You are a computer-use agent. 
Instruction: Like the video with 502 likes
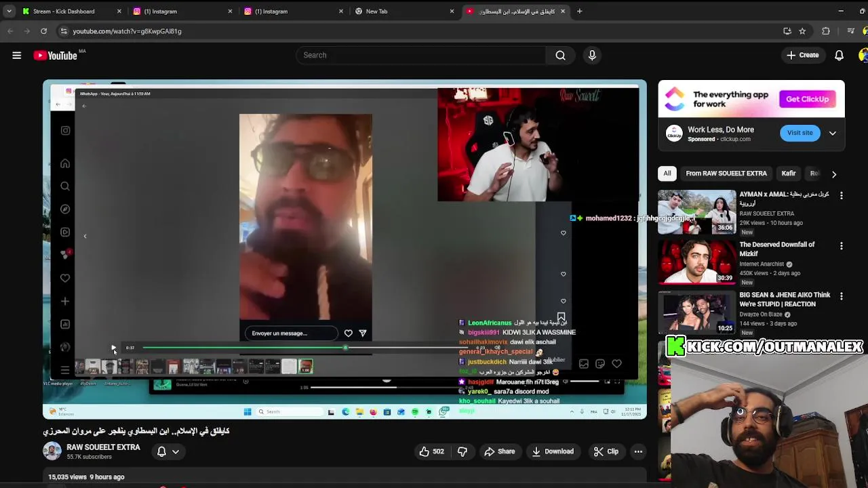pyautogui.click(x=431, y=451)
